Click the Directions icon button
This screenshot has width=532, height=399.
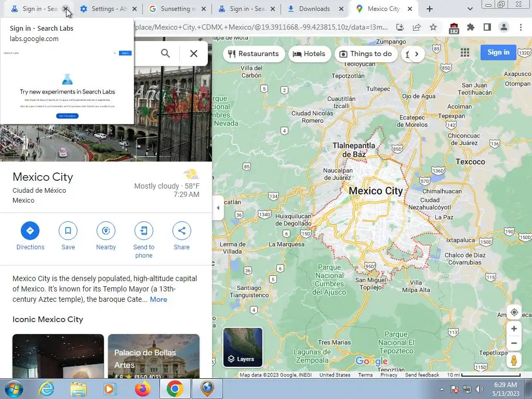(x=30, y=231)
